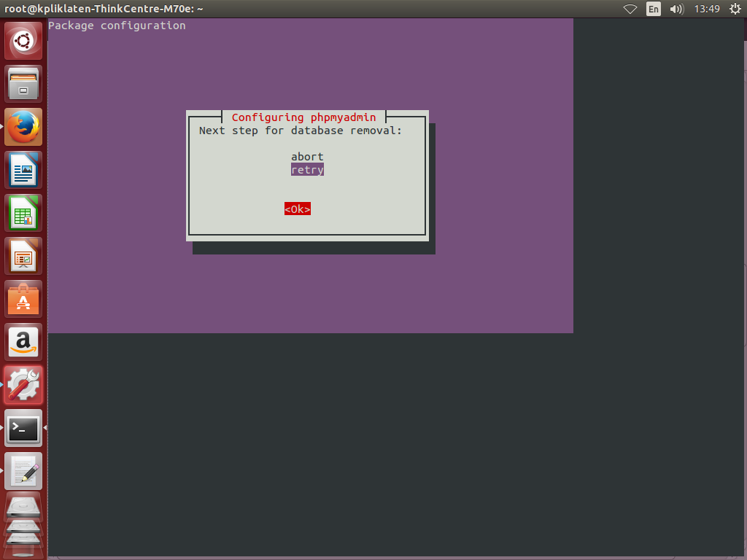Open the Amazon launcher icon
This screenshot has height=560, width=747.
coord(23,342)
